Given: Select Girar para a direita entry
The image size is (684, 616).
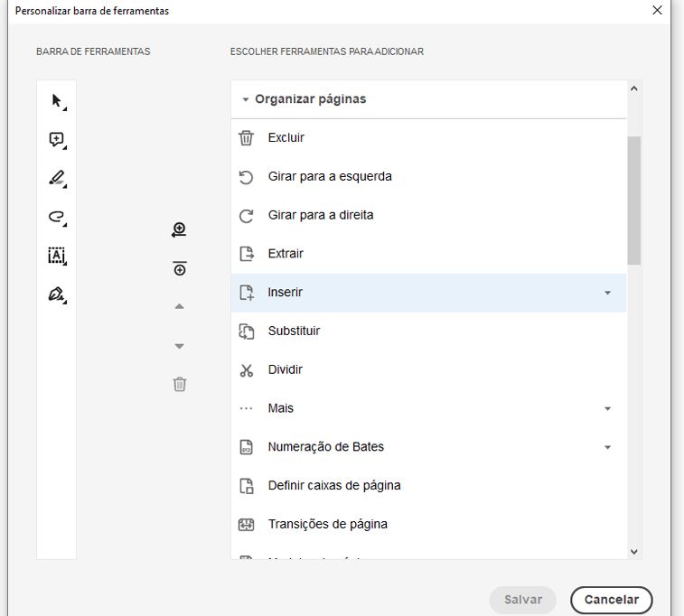Looking at the screenshot, I should click(x=429, y=215).
